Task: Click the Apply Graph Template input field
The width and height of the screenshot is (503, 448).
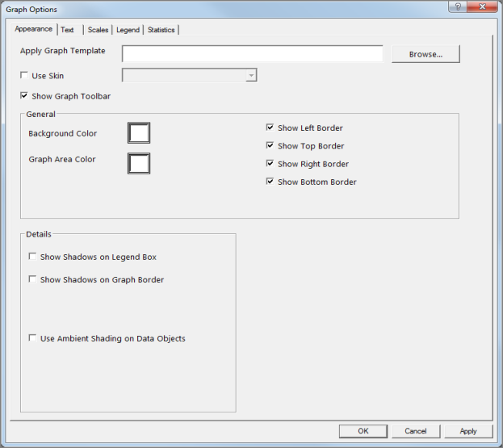Action: click(x=253, y=53)
